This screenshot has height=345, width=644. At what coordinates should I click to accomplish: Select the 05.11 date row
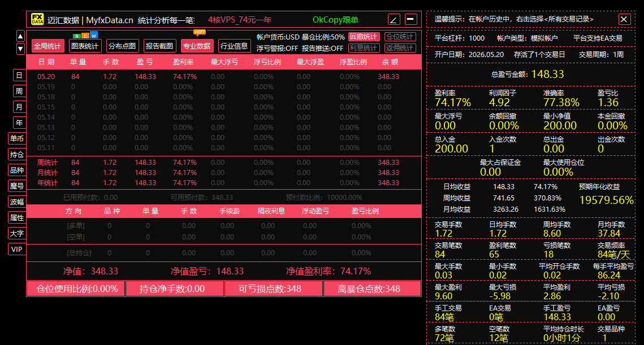click(224, 148)
